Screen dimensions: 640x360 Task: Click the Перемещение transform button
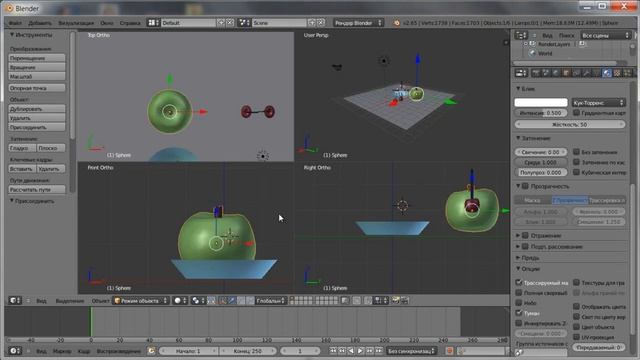(x=37, y=58)
